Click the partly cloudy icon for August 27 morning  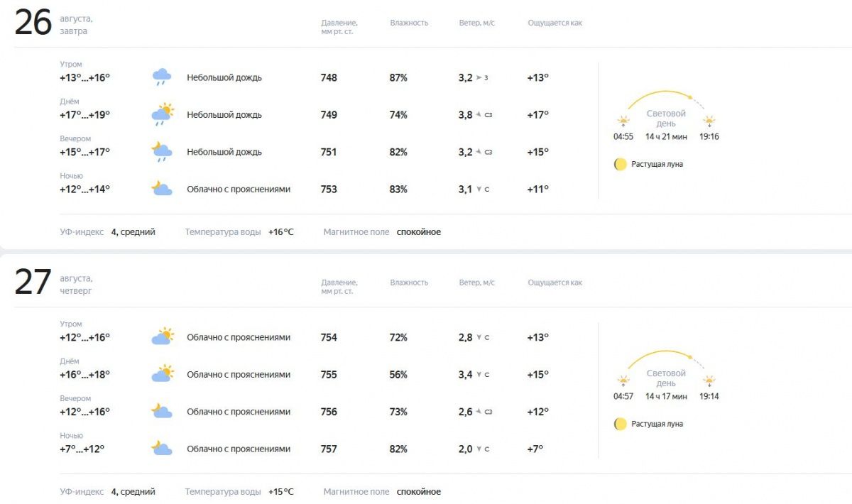pyautogui.click(x=162, y=336)
